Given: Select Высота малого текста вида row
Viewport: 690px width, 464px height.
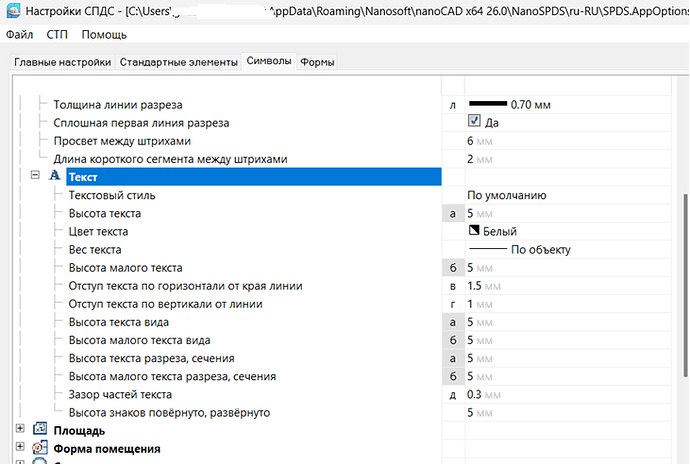Looking at the screenshot, I should pos(139,340).
